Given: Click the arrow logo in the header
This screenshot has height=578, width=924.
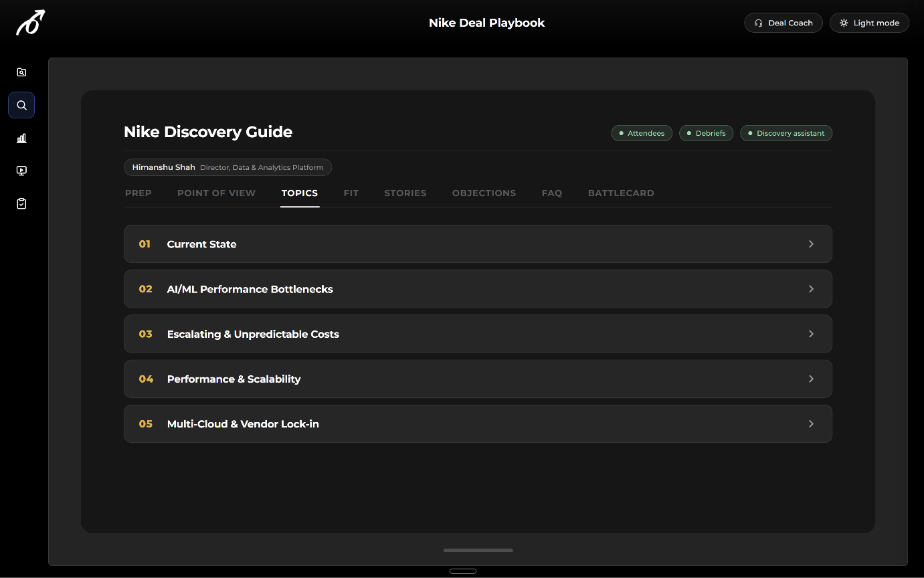Looking at the screenshot, I should (x=31, y=23).
